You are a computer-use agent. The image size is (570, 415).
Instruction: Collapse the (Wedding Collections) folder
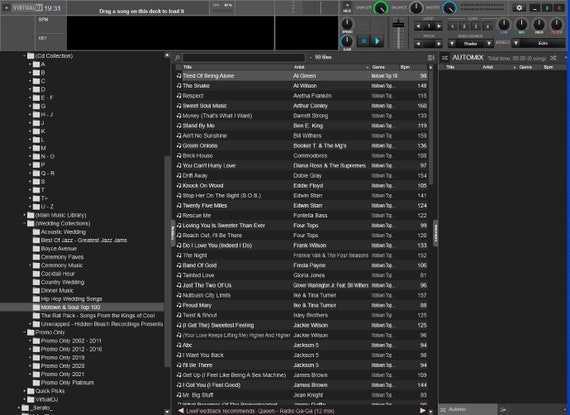[24, 223]
